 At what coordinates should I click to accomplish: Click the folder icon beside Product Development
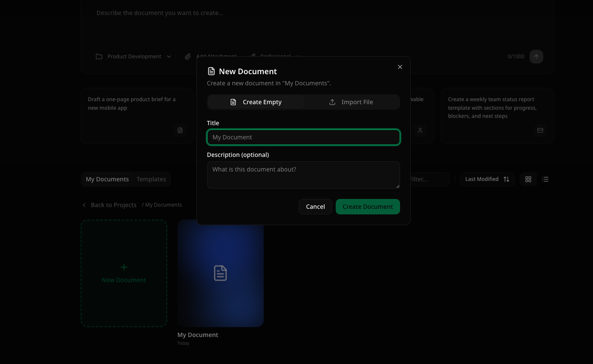99,56
